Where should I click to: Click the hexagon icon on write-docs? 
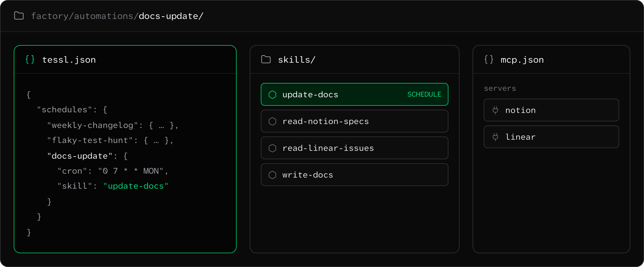[x=272, y=175]
